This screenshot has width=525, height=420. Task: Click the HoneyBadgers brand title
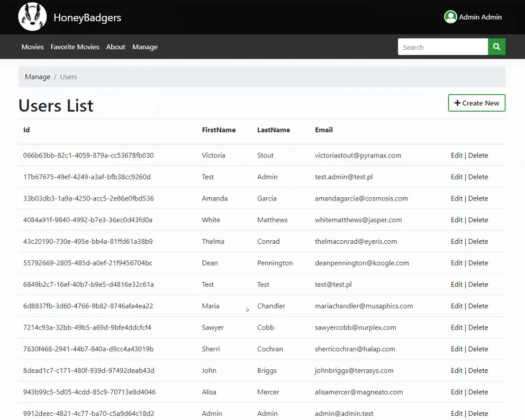point(87,17)
